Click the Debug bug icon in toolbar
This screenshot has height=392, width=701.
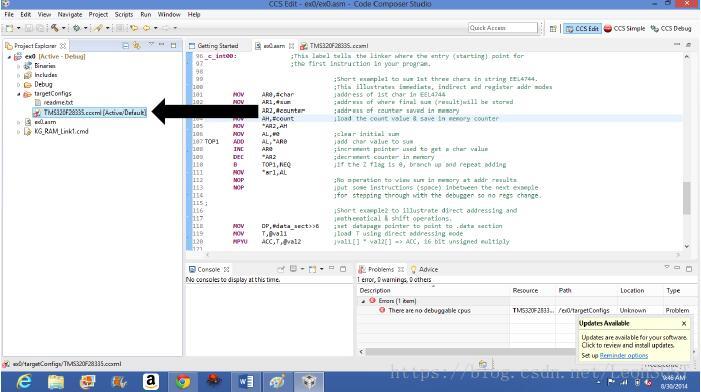click(x=76, y=28)
